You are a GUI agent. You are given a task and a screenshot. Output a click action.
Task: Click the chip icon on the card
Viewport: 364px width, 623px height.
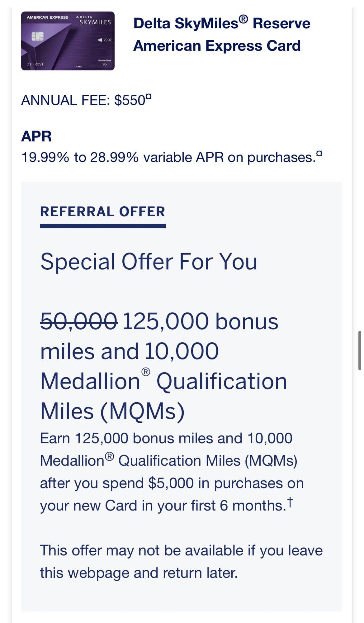point(38,37)
